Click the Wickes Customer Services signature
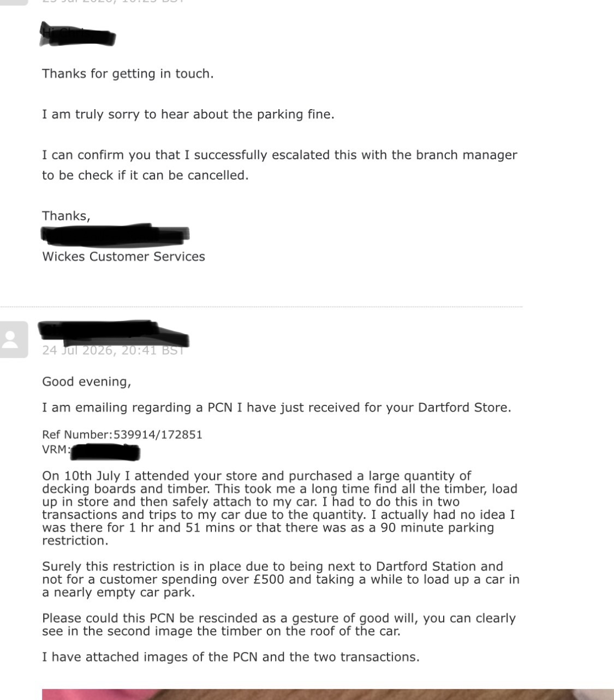 coord(123,256)
